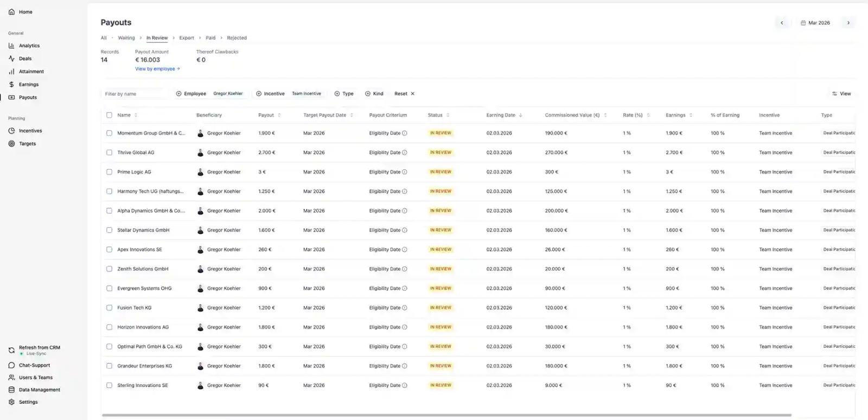Go to Deals page

point(20,59)
